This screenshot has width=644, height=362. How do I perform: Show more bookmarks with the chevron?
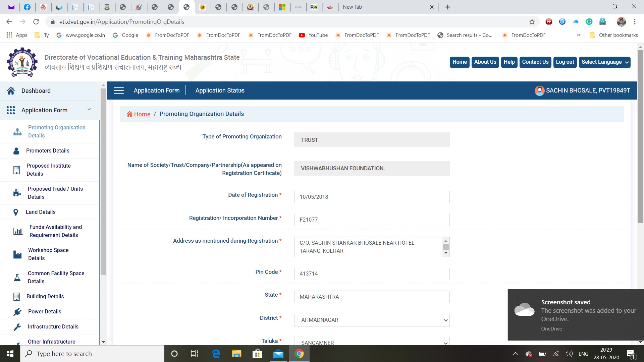pyautogui.click(x=578, y=35)
